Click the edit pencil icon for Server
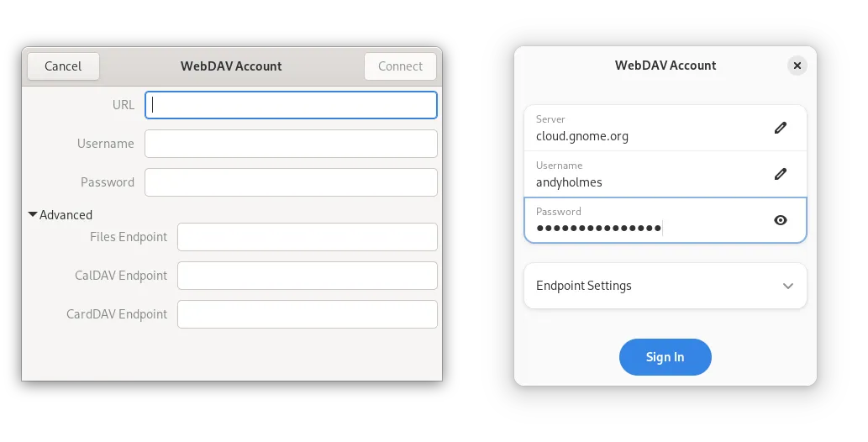The width and height of the screenshot is (868, 442). 780,128
